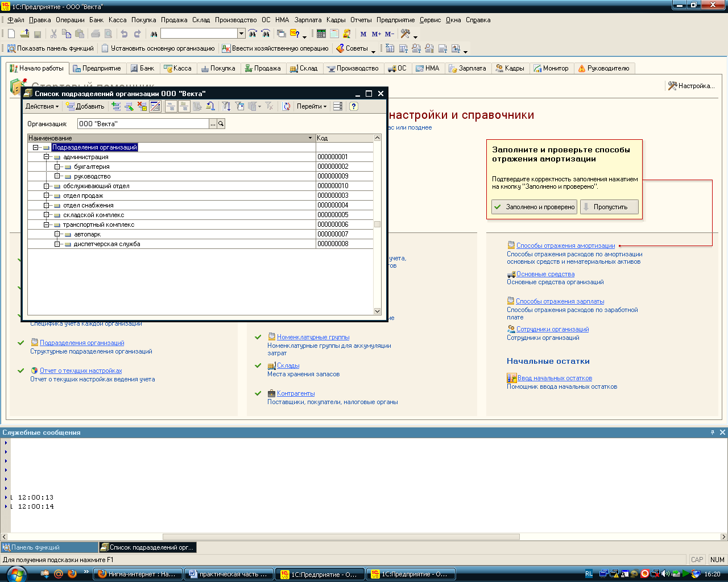
Task: Collapse the администрация tree node
Action: point(46,157)
